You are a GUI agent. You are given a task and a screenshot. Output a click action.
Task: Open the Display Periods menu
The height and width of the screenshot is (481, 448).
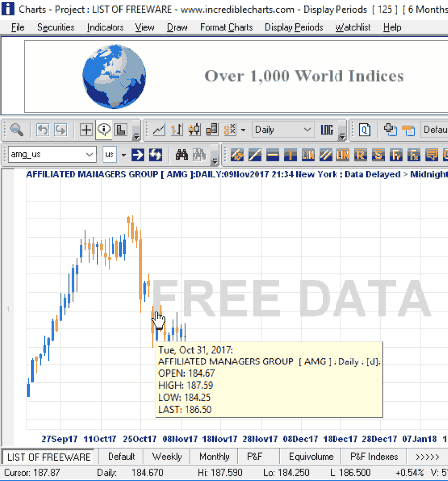tap(294, 27)
